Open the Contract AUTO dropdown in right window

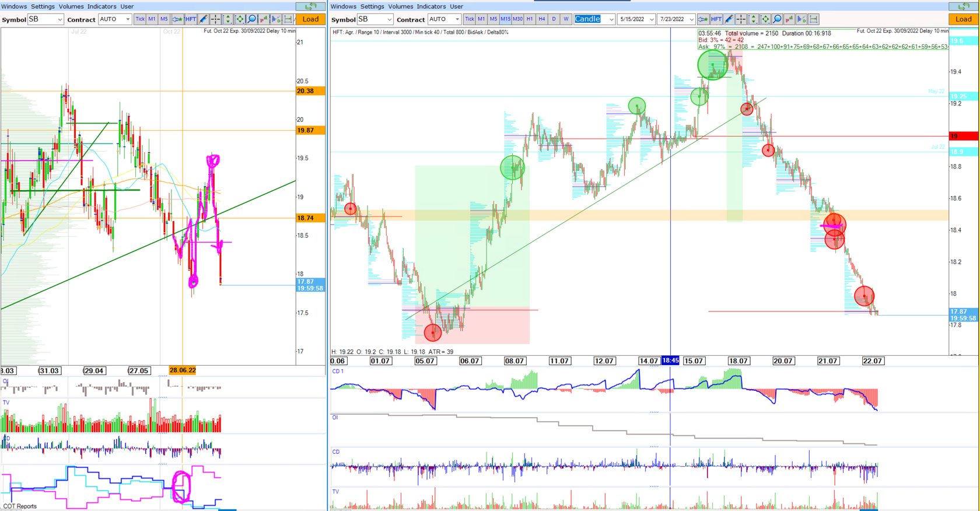(444, 19)
